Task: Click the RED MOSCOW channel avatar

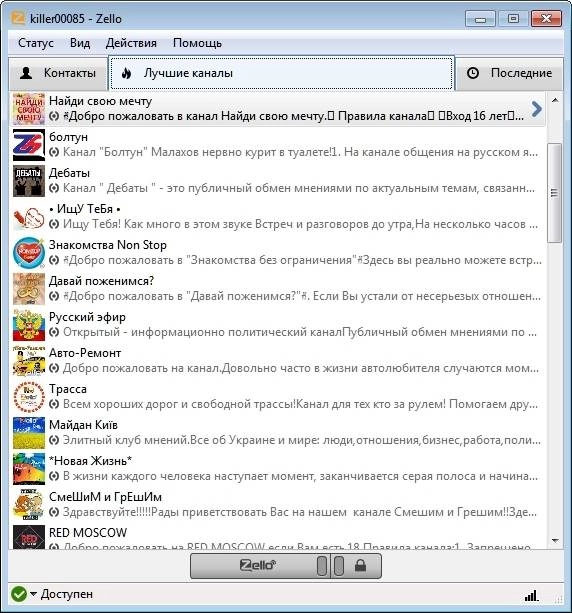Action: pos(29,537)
